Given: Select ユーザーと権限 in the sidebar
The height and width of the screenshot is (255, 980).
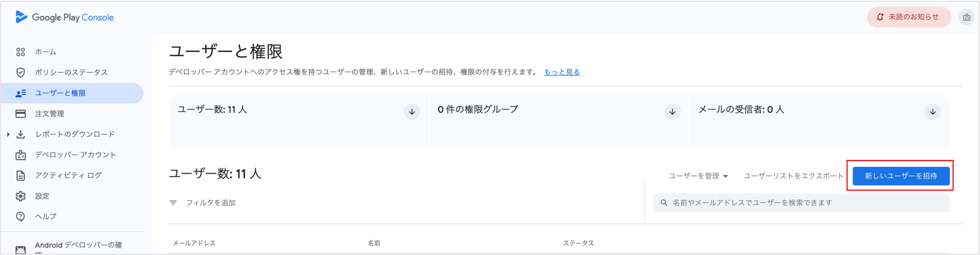Looking at the screenshot, I should (x=72, y=93).
